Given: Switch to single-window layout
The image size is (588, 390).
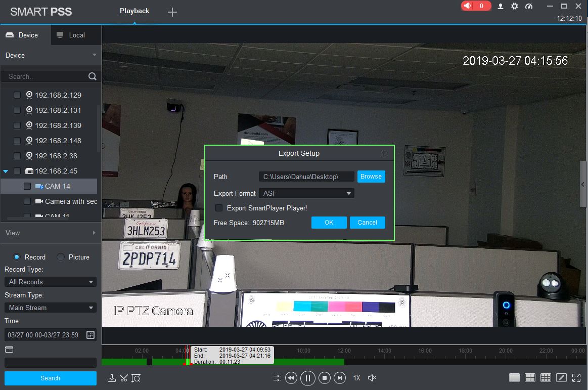Looking at the screenshot, I should [x=515, y=378].
